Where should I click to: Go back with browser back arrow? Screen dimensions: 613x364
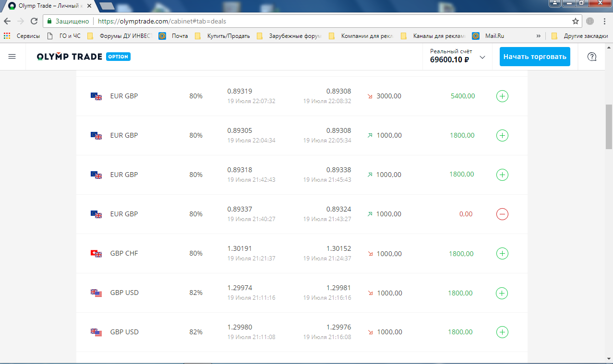[x=7, y=21]
